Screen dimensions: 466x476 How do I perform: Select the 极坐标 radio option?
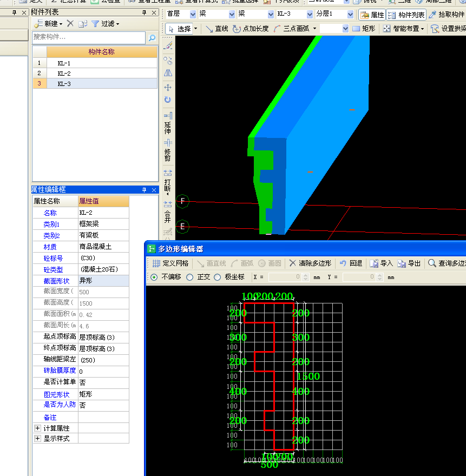[x=217, y=277]
